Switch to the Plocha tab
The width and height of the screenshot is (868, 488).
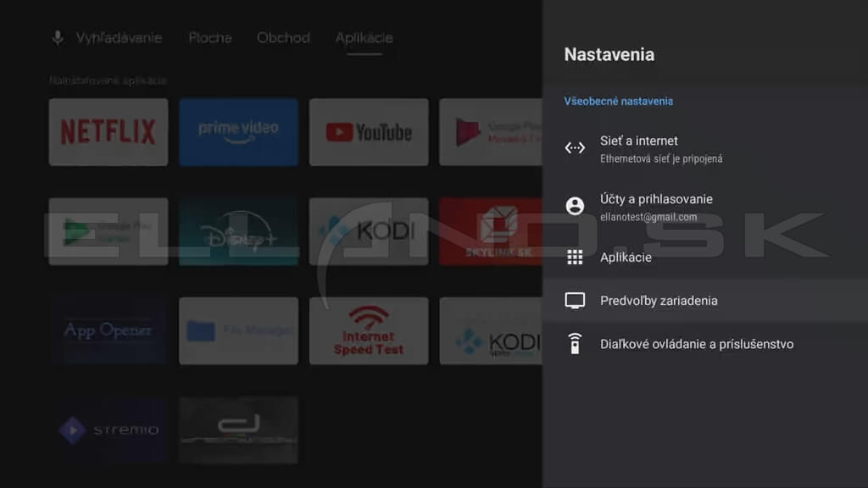[209, 38]
